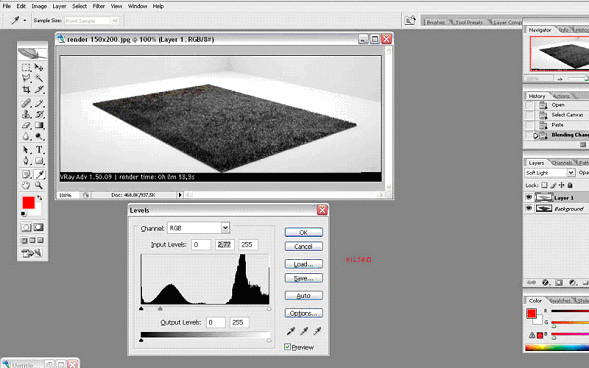Open the Sample Size dropdown
Image resolution: width=589 pixels, height=368 pixels.
(x=92, y=21)
